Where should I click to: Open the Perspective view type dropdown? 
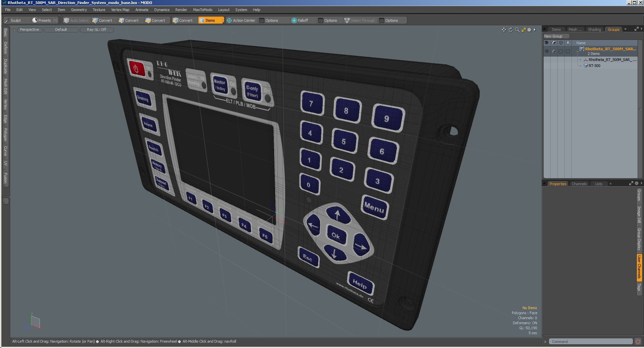pos(29,30)
